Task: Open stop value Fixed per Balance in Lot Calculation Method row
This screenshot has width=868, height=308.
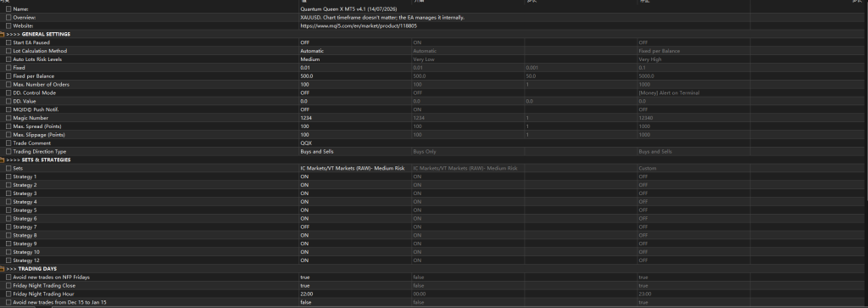Action: coord(659,51)
